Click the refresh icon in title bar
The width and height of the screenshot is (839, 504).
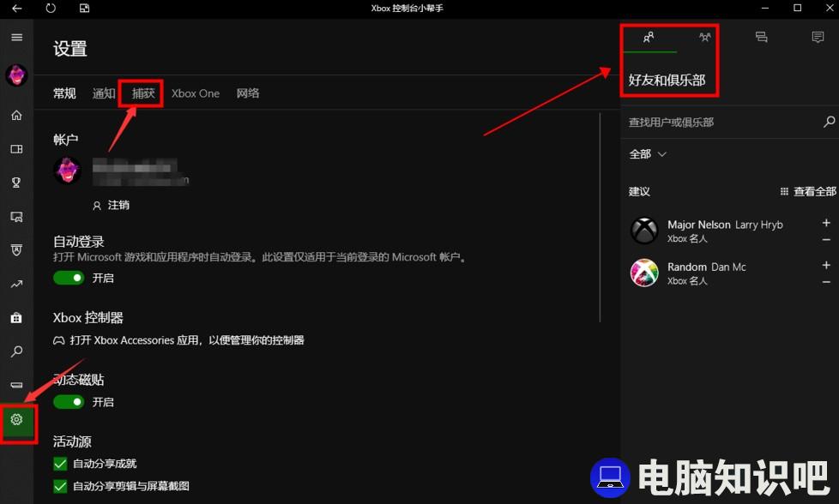(51, 8)
